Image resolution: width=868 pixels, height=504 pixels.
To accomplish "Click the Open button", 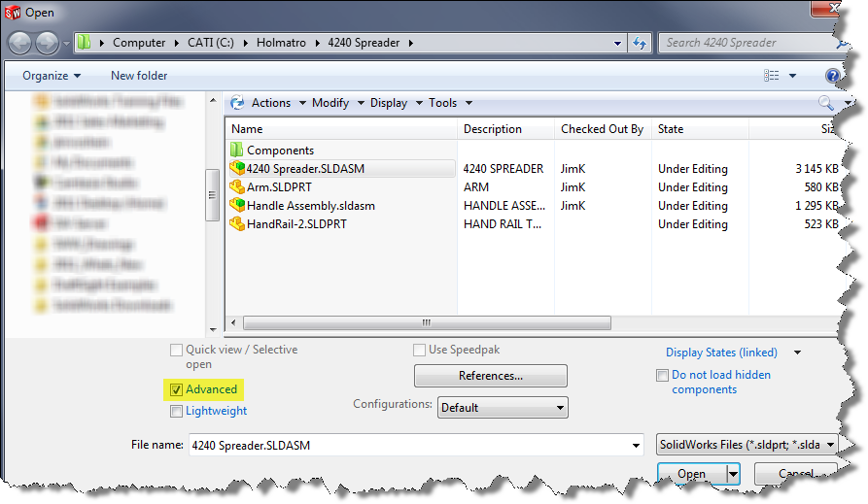I will pos(691,474).
